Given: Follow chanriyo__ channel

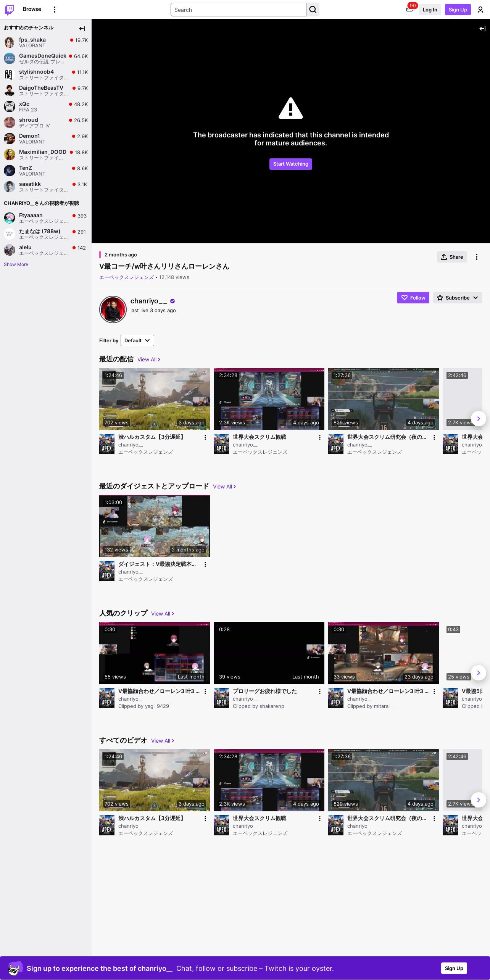Looking at the screenshot, I should [x=413, y=298].
